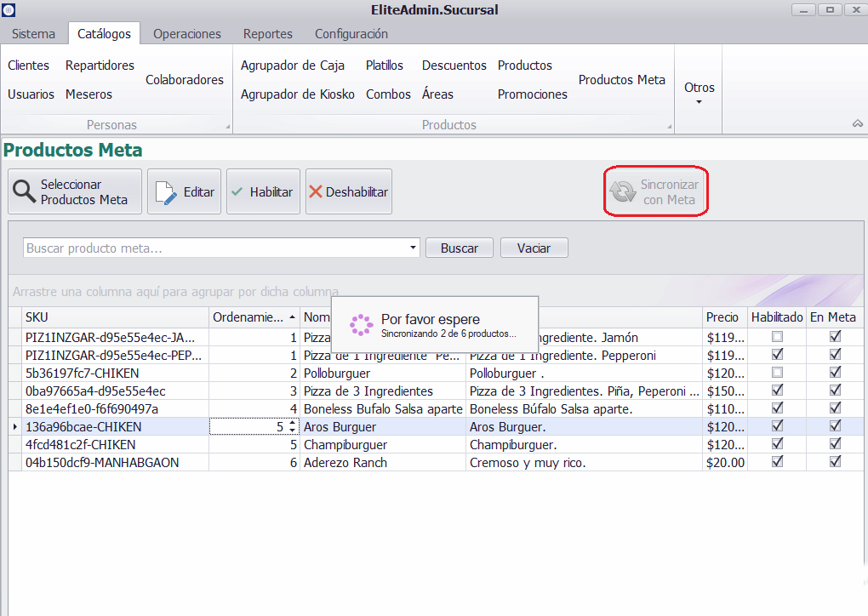Click the magnifier Seleccionar Productos Meta icon
Image resolution: width=868 pixels, height=616 pixels.
coord(24,192)
